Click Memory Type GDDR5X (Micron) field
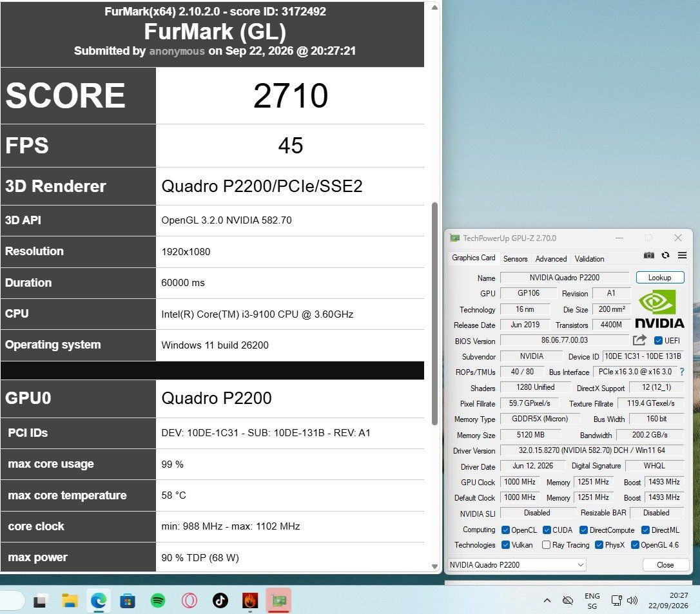Screen dimensions: 700x614 (x=540, y=419)
